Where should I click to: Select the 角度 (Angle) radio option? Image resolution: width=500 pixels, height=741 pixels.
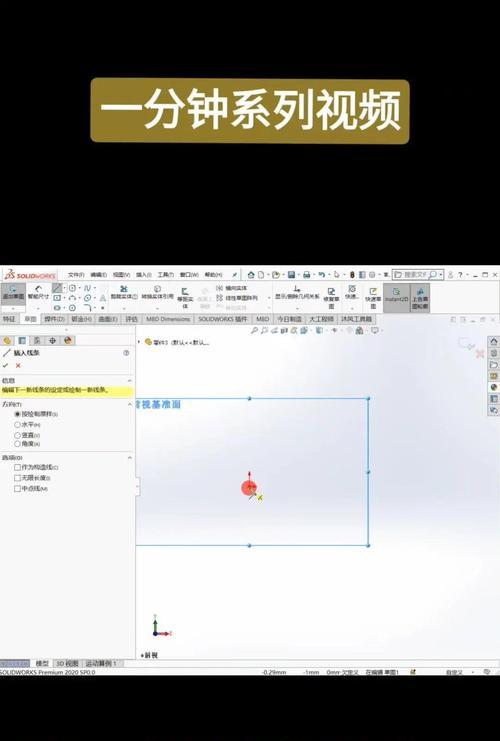tap(17, 444)
